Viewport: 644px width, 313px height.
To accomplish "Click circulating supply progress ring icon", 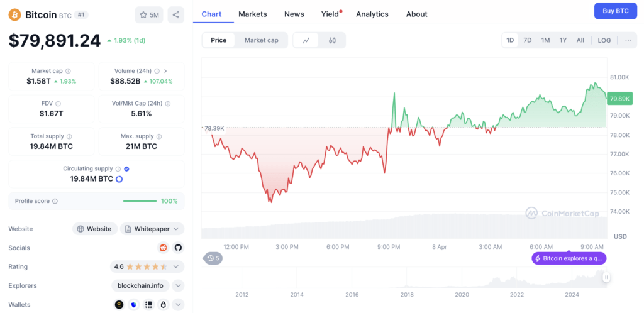I will coord(119,179).
